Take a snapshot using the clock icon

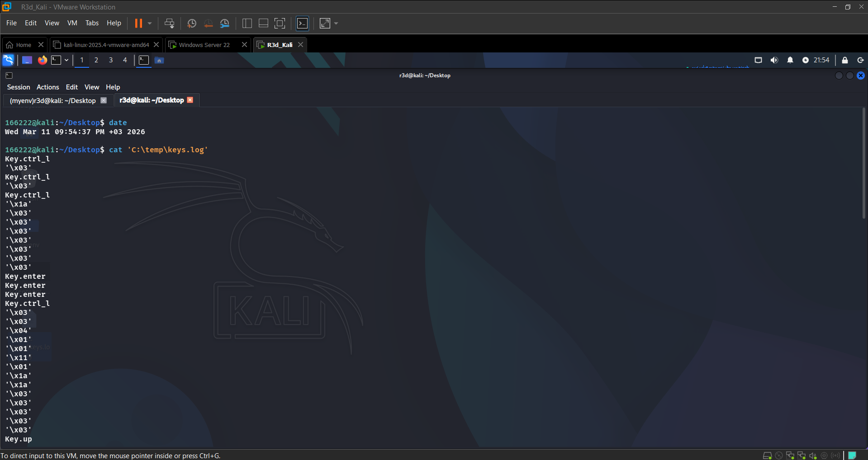click(x=192, y=23)
